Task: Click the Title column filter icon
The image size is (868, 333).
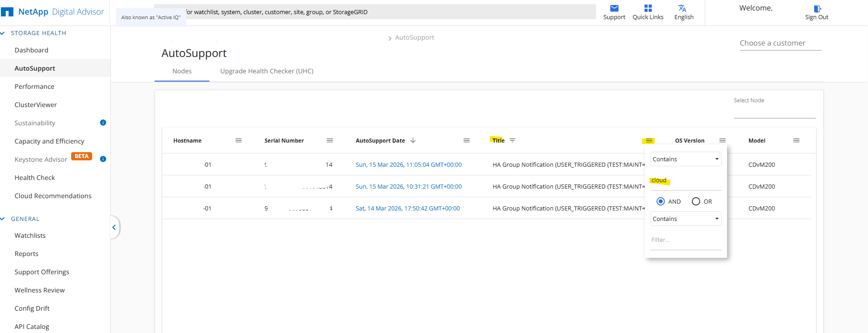Action: (512, 140)
